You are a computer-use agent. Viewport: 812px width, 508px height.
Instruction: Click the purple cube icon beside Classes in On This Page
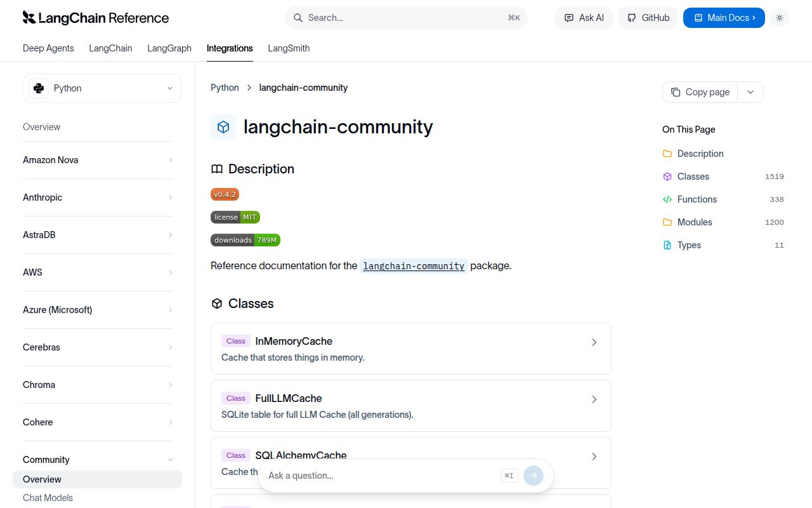pos(667,177)
